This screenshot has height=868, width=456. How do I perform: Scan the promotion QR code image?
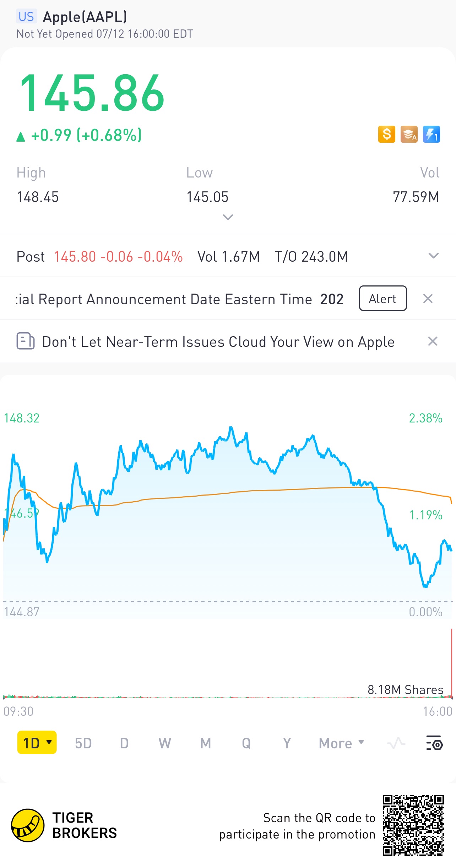pyautogui.click(x=413, y=825)
